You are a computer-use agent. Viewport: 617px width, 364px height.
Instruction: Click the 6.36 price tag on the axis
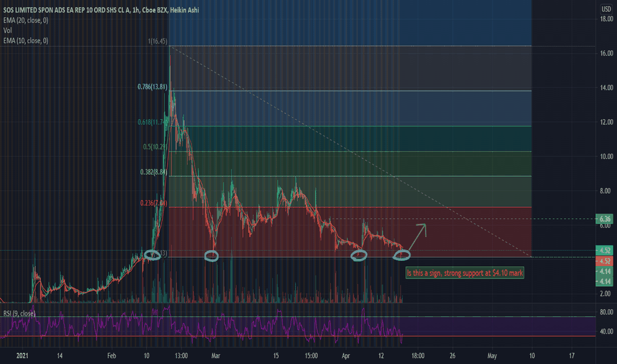[604, 219]
